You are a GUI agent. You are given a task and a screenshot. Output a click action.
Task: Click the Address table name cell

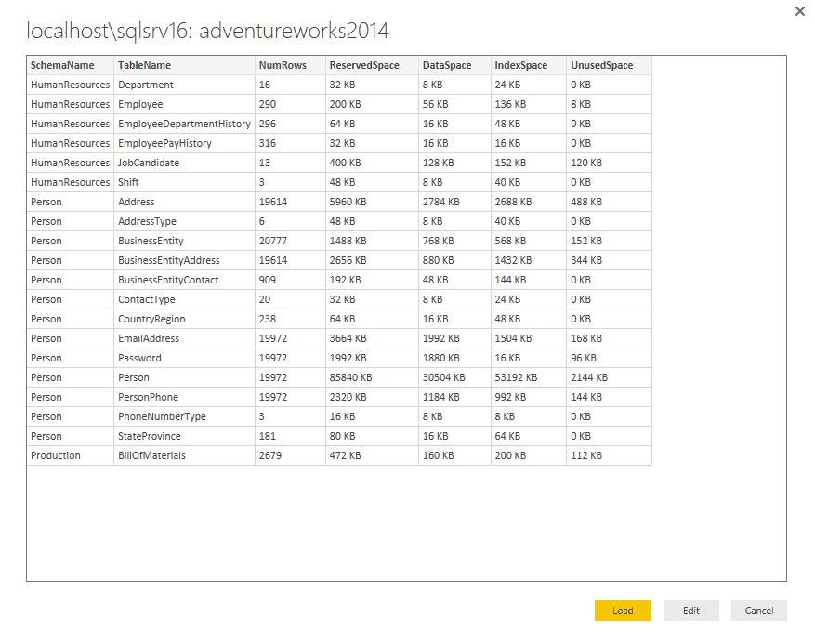pos(185,202)
